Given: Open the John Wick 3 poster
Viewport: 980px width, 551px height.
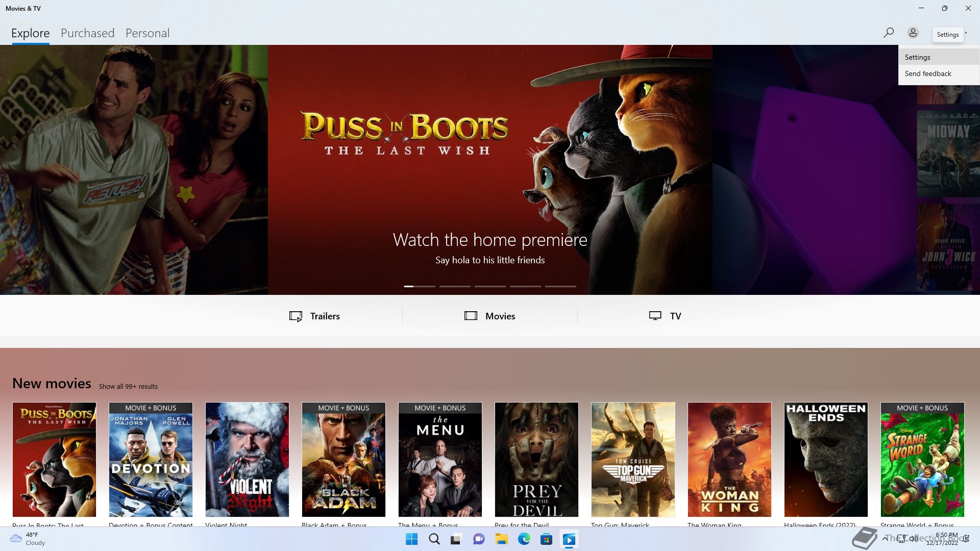Looking at the screenshot, I should tap(948, 247).
